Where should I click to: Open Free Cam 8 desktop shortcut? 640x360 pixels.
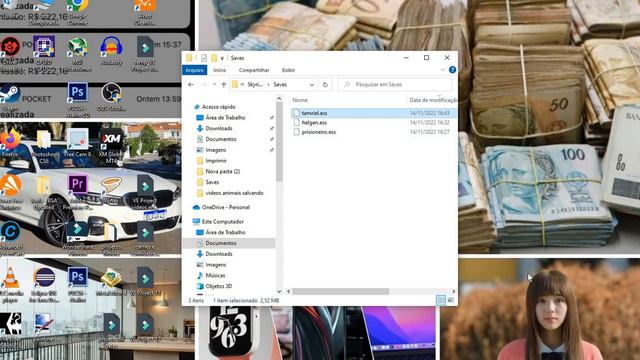tap(78, 143)
